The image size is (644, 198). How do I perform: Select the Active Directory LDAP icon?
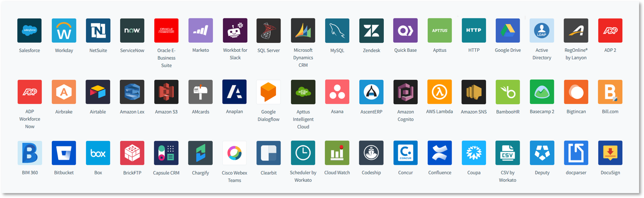point(542,31)
